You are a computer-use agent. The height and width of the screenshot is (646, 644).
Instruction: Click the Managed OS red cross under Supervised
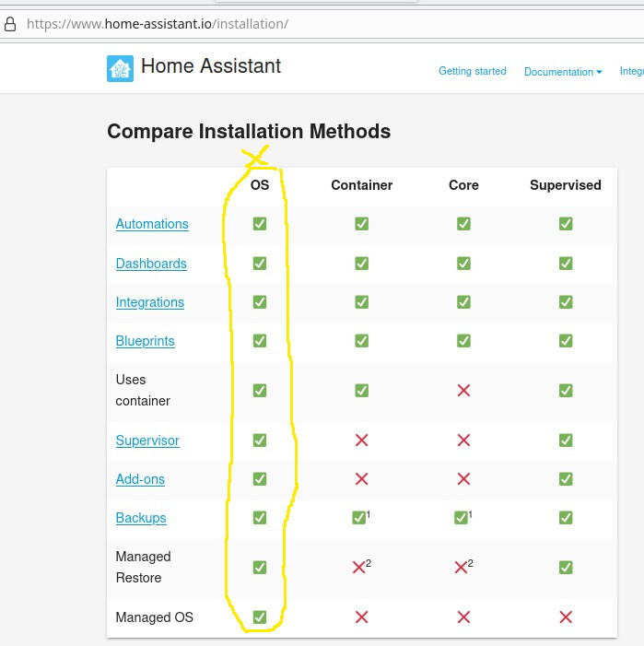(x=566, y=617)
